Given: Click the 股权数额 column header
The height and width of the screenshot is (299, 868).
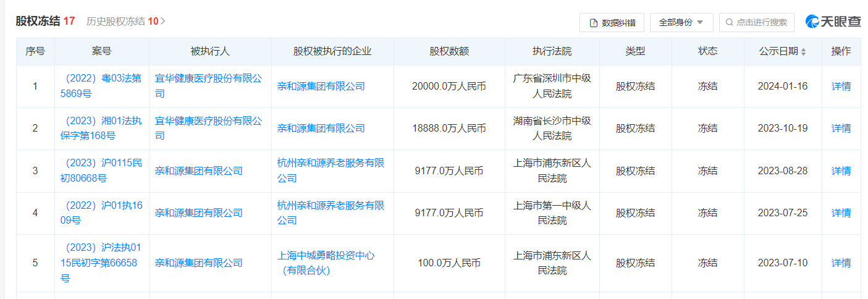Looking at the screenshot, I should point(449,52).
